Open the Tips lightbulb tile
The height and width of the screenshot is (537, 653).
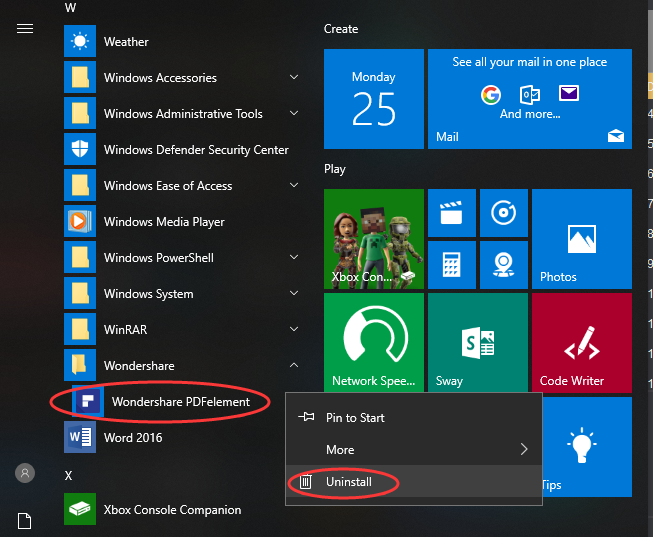587,447
